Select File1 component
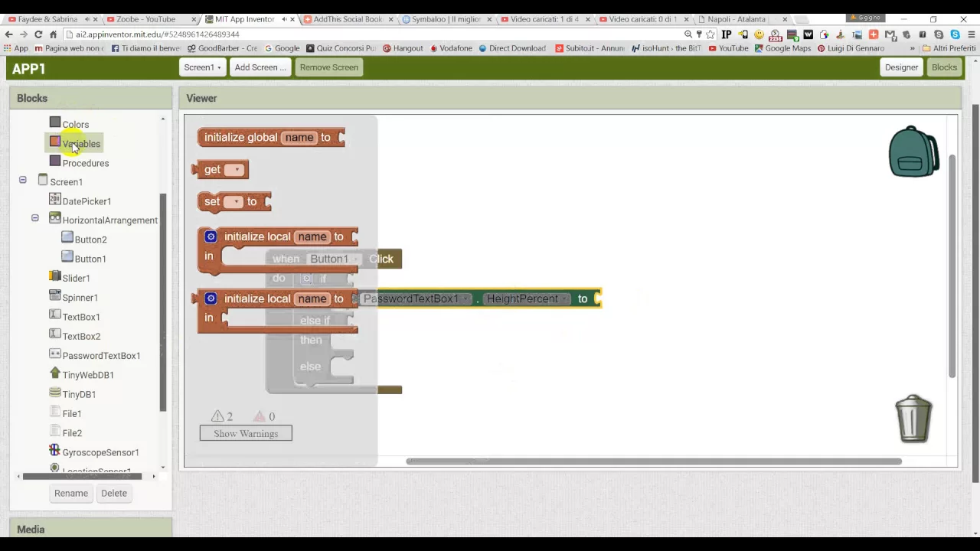Image resolution: width=980 pixels, height=551 pixels. coord(72,414)
